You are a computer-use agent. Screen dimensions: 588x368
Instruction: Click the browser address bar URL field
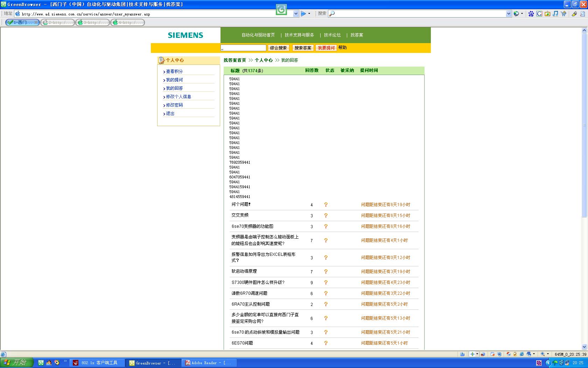click(157, 14)
